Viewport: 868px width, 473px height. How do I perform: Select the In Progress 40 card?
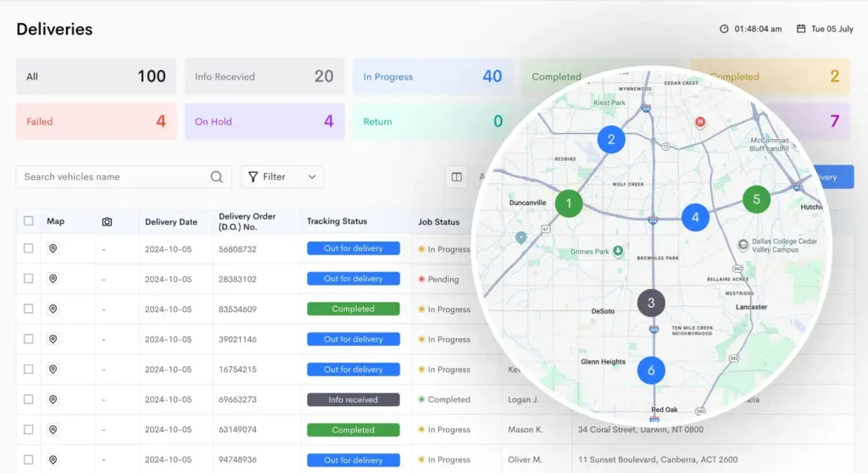[433, 76]
